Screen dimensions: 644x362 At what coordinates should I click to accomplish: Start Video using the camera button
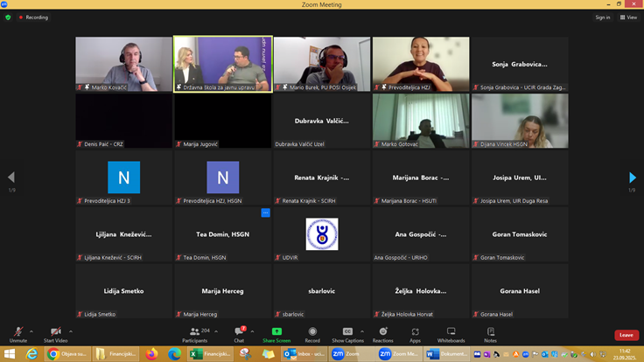tap(55, 332)
